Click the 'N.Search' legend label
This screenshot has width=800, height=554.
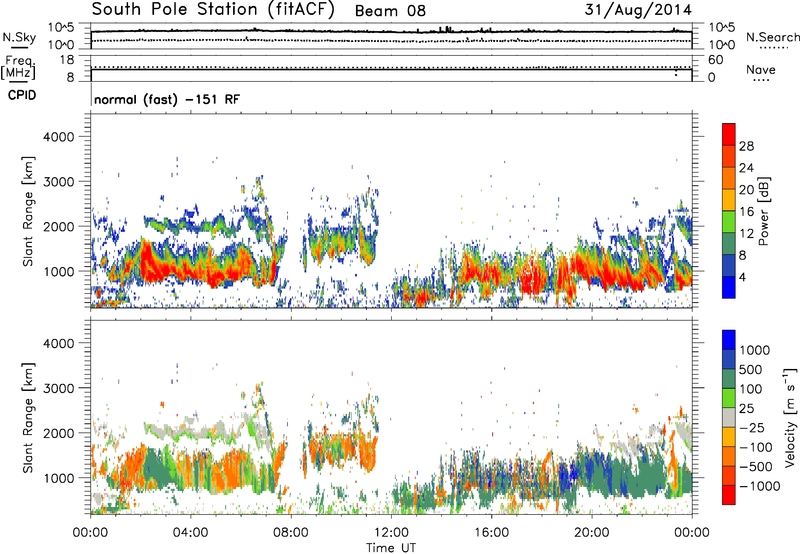772,37
